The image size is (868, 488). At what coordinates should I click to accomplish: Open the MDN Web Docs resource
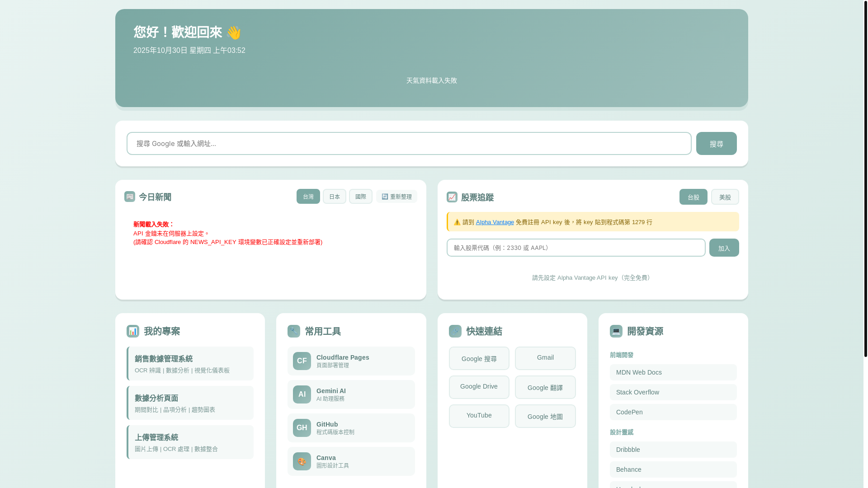click(673, 372)
